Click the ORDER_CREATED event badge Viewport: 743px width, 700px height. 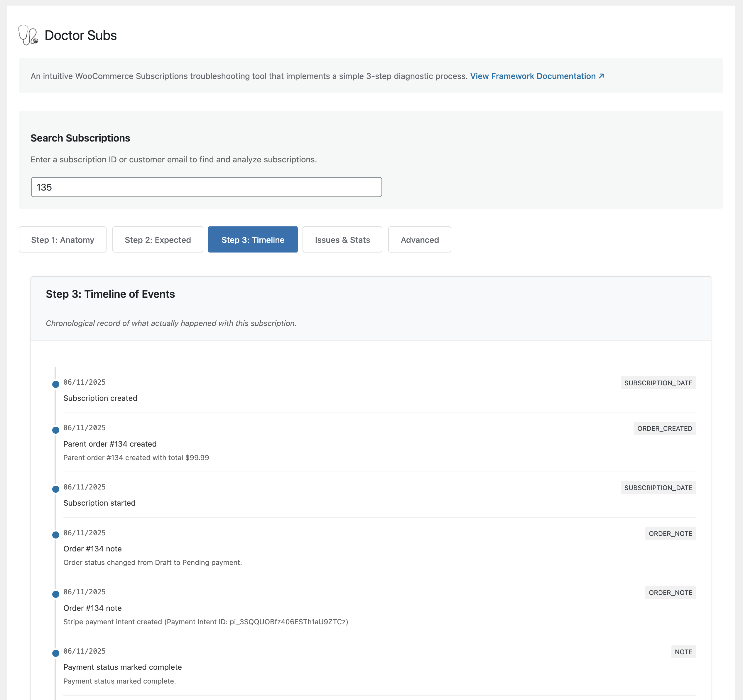[x=665, y=428]
